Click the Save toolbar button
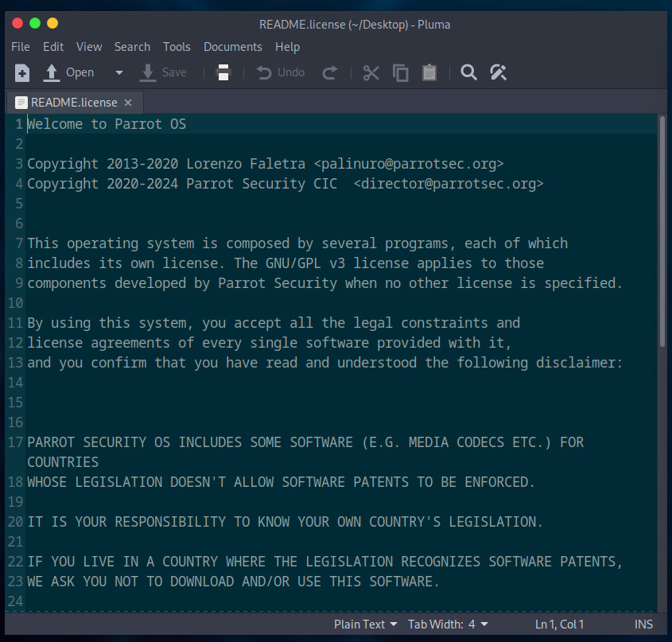The height and width of the screenshot is (642, 672). (163, 72)
